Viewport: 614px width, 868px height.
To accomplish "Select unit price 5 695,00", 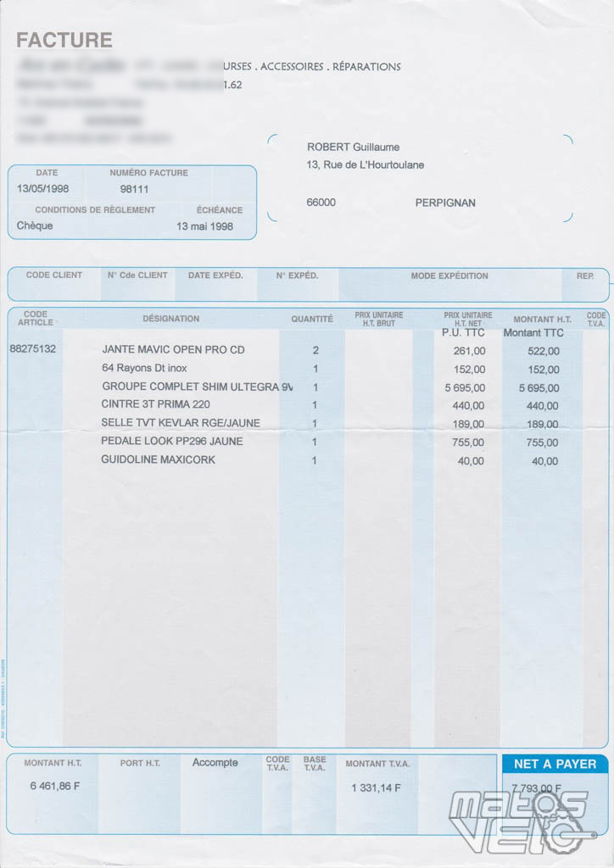I will pos(465,388).
